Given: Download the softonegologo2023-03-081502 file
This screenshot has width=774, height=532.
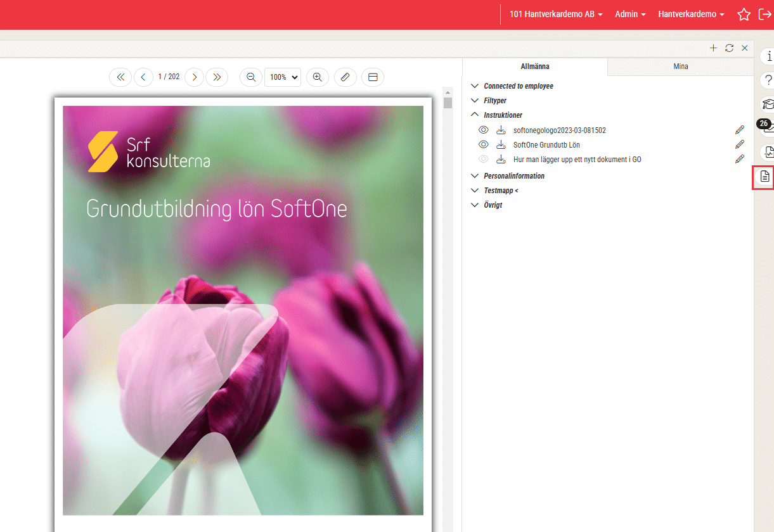Looking at the screenshot, I should click(501, 130).
